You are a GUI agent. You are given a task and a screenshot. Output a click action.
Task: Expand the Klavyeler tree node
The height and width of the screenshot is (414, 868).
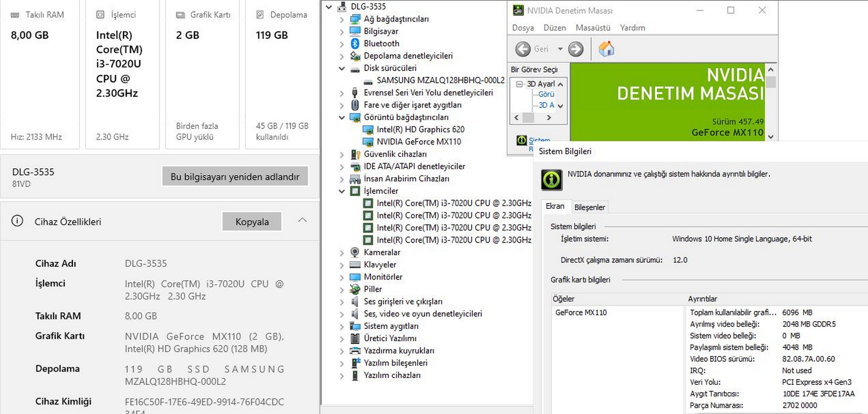coord(342,265)
